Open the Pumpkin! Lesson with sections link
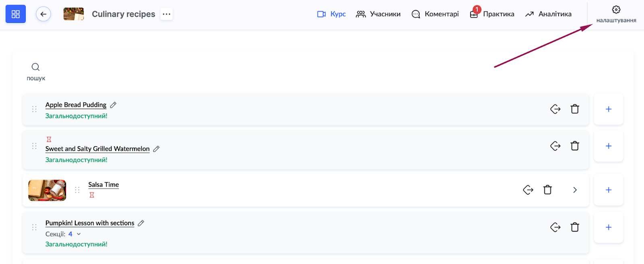The height and width of the screenshot is (264, 644). [90, 223]
